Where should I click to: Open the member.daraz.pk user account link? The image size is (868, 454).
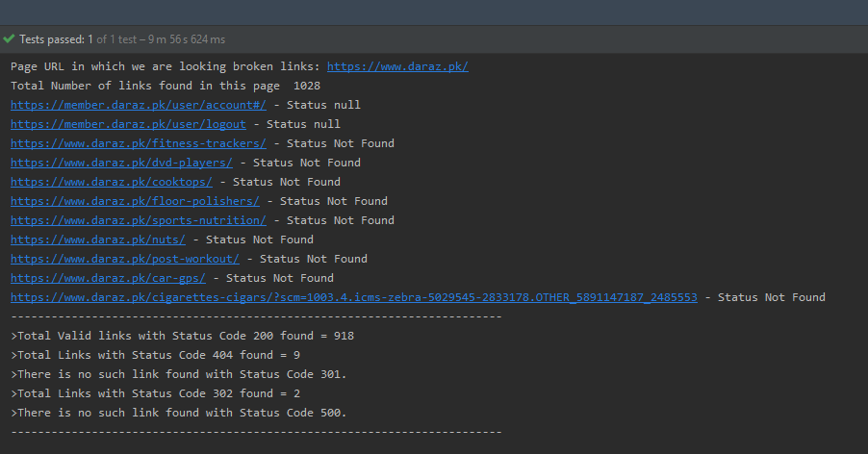click(x=139, y=105)
